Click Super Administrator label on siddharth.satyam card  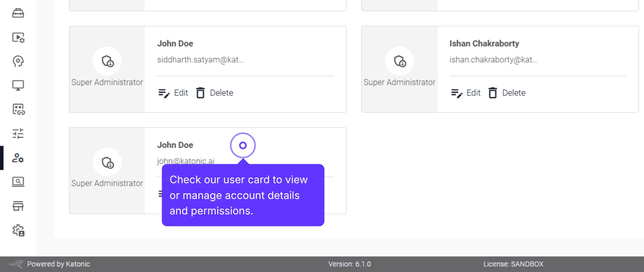pos(107,82)
